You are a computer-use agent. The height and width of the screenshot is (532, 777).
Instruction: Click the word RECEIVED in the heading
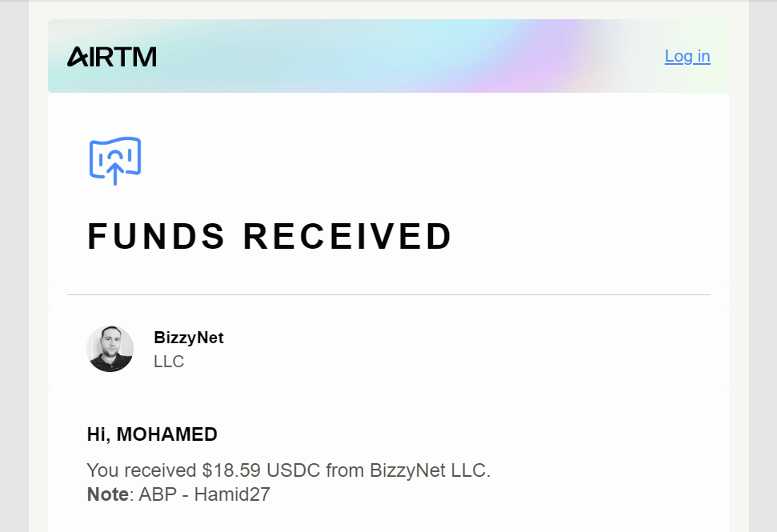[347, 236]
